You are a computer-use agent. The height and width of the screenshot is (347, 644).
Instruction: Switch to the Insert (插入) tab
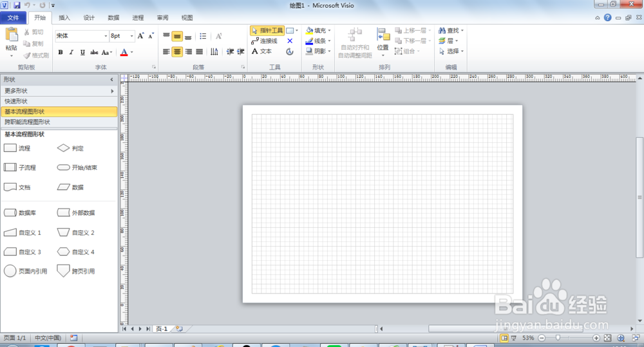click(x=64, y=17)
